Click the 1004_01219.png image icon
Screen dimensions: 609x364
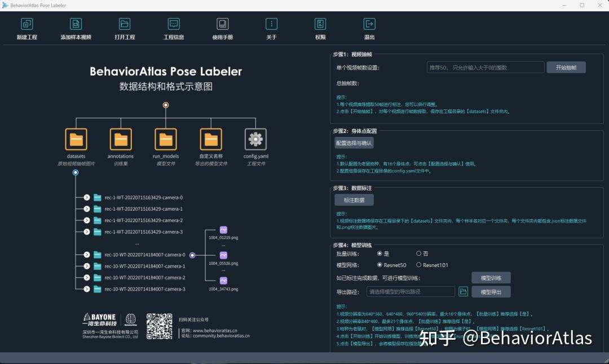223,230
